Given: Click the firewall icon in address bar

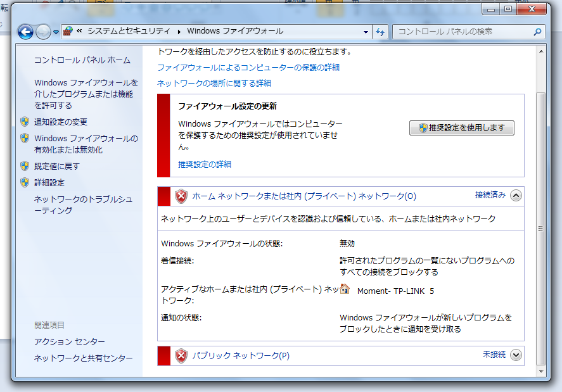Looking at the screenshot, I should [x=68, y=32].
